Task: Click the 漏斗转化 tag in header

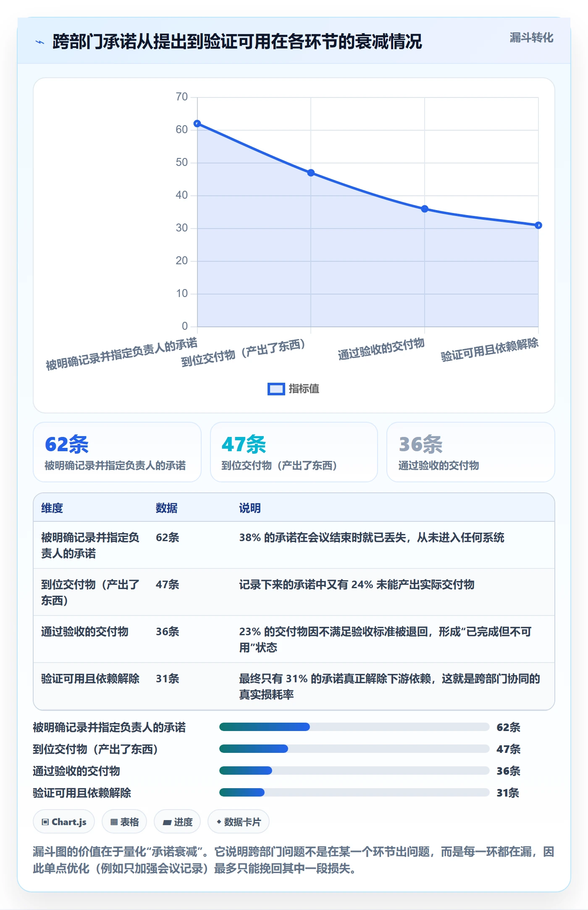Action: pos(531,38)
